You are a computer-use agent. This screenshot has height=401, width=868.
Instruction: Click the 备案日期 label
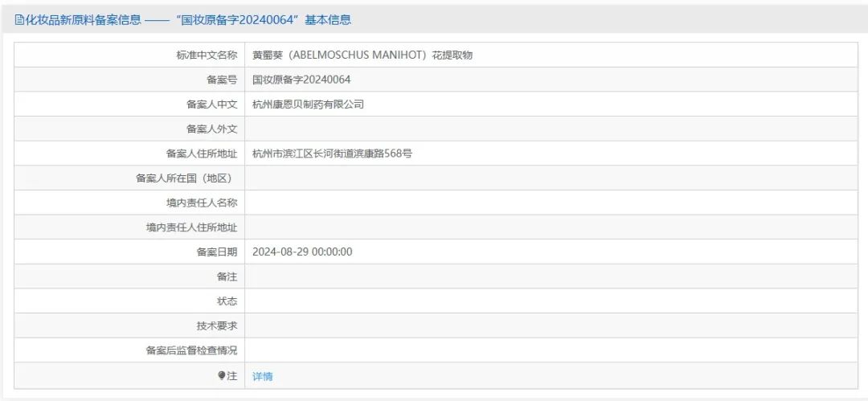coord(217,252)
